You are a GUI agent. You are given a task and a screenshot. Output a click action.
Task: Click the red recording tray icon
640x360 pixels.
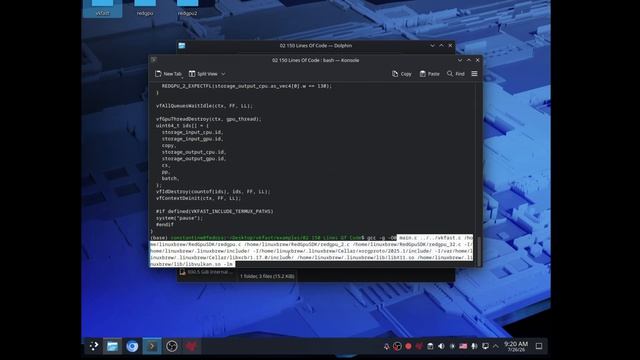[x=408, y=346]
